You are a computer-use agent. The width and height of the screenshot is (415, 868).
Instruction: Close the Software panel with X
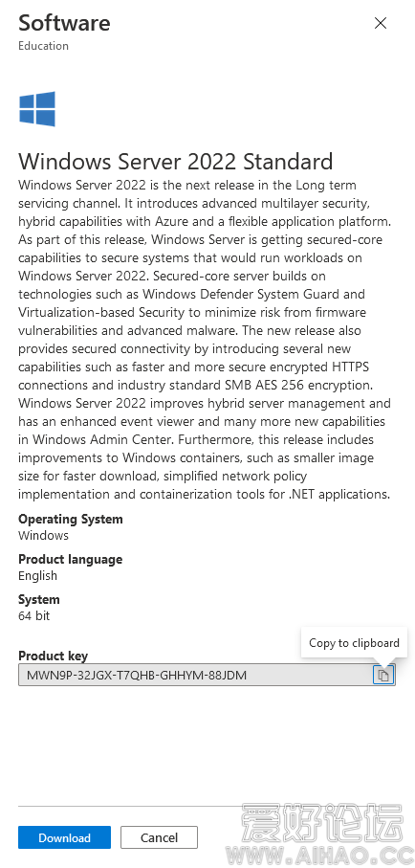(381, 23)
